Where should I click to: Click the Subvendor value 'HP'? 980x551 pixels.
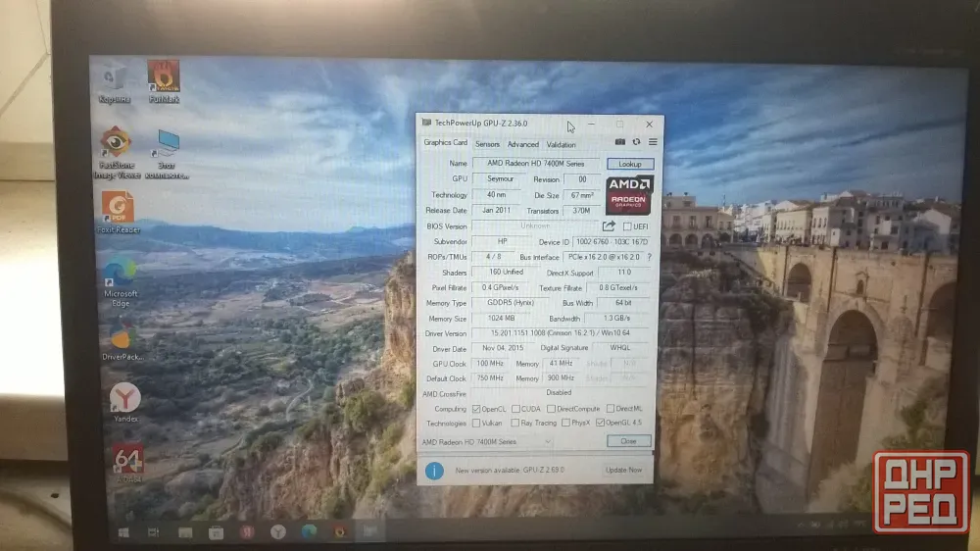(502, 241)
